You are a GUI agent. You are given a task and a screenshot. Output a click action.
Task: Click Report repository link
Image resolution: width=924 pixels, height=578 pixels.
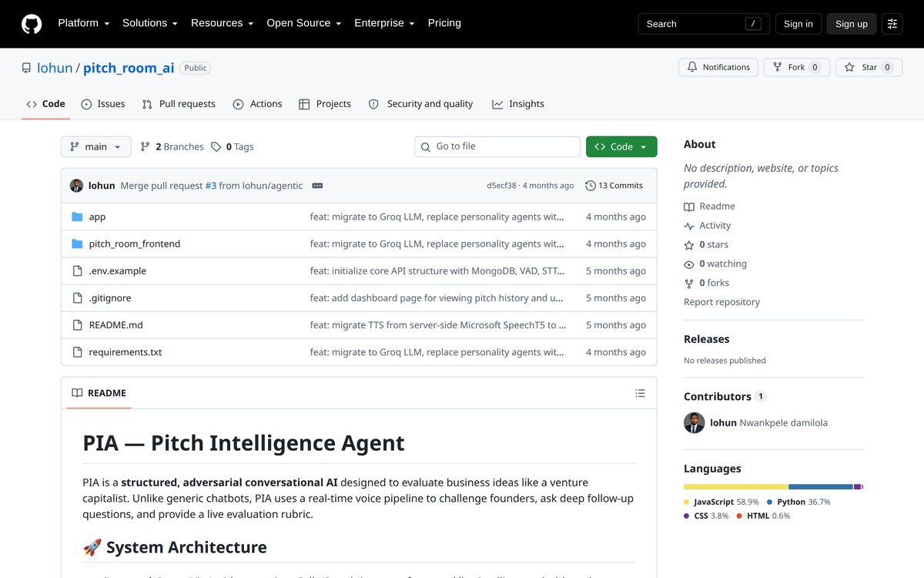[x=721, y=302]
